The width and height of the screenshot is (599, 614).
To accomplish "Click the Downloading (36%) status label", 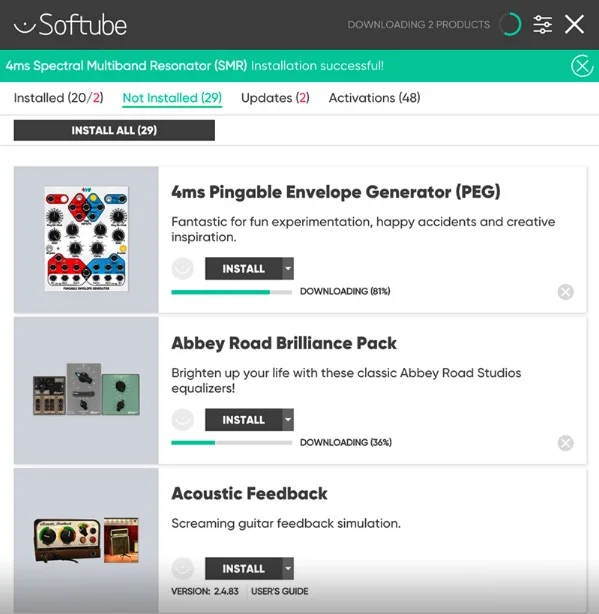I will (x=346, y=442).
